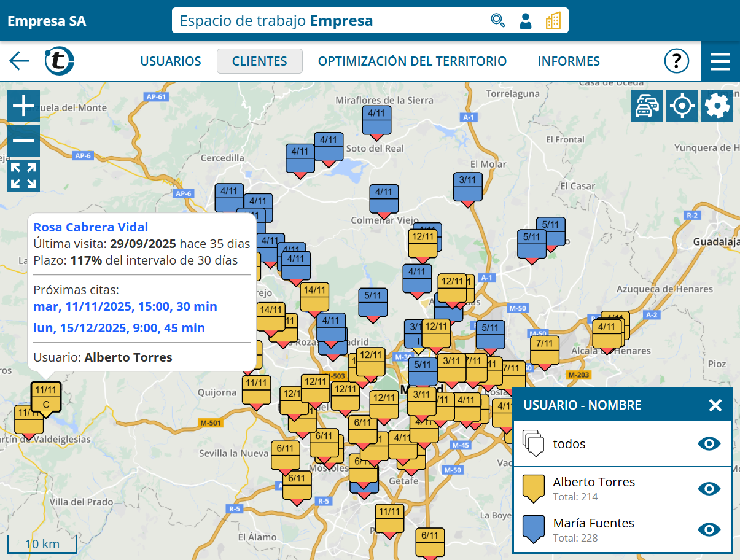Zoom in on the map
The image size is (740, 560).
[x=24, y=106]
